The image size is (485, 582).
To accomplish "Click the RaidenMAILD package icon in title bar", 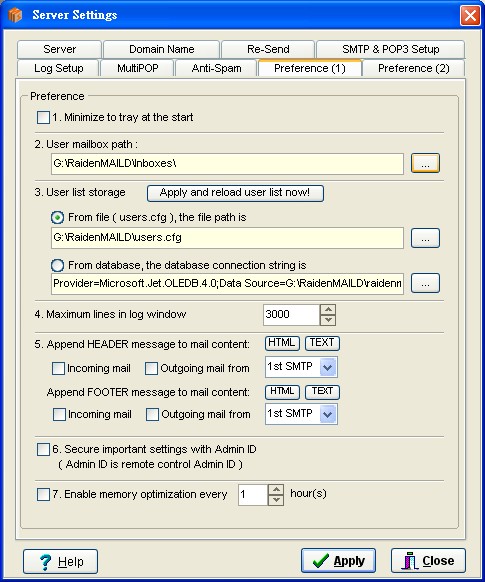I will point(15,15).
